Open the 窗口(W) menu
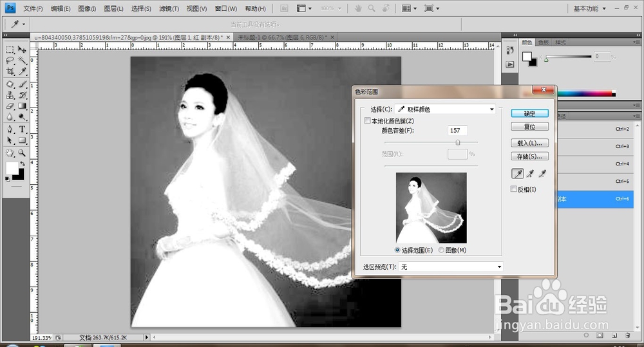The height and width of the screenshot is (347, 644). point(225,8)
